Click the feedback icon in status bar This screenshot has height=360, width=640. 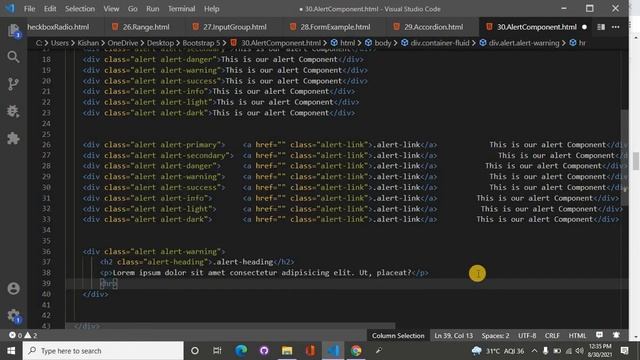[x=599, y=335]
